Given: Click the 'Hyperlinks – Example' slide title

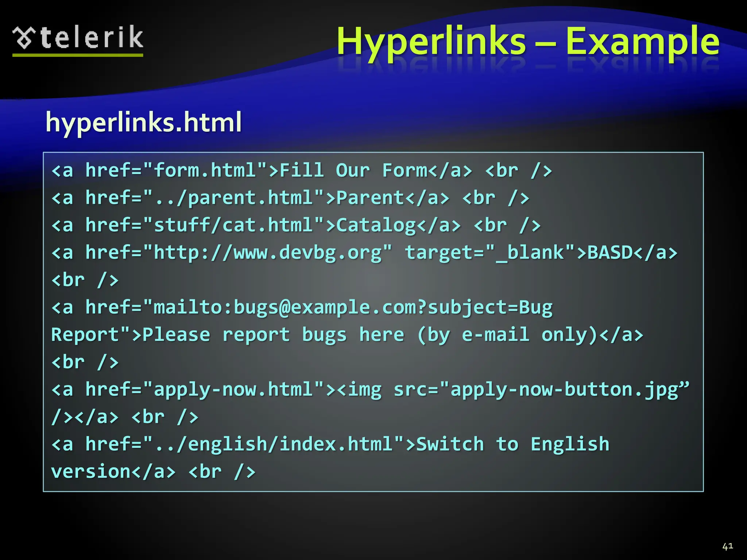Looking at the screenshot, I should point(527,42).
